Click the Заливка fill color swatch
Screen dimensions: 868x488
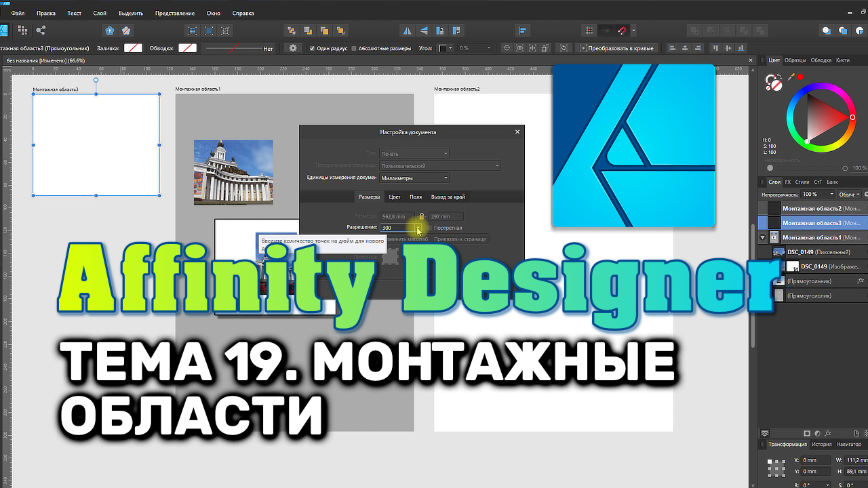pyautogui.click(x=133, y=48)
